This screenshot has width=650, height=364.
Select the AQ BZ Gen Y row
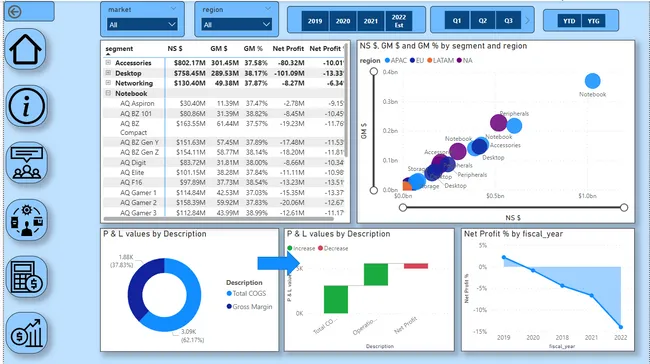tap(223, 142)
